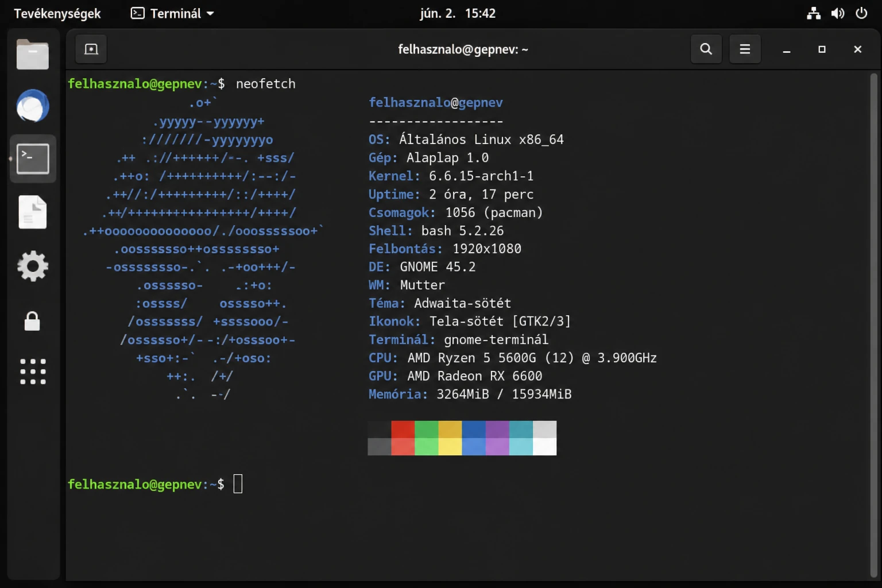Click the "Csomagok: 1056 (pacman)" line
882x588 pixels.
coord(456,212)
